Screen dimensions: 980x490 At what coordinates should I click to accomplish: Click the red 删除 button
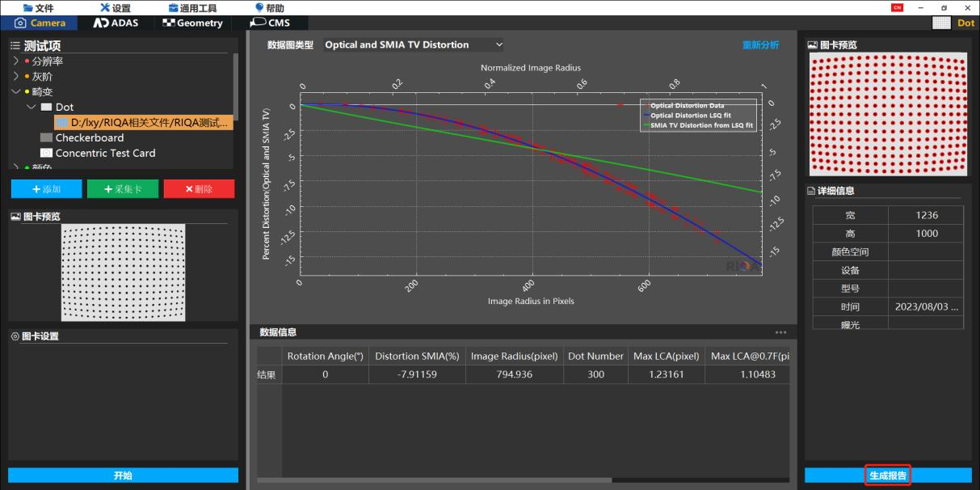coord(199,188)
